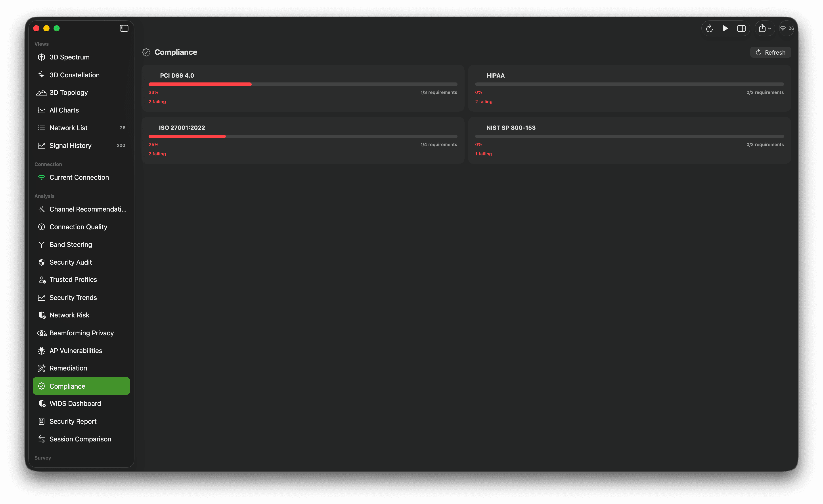
Task: Click the 3D Spectrum cube icon
Action: [41, 57]
